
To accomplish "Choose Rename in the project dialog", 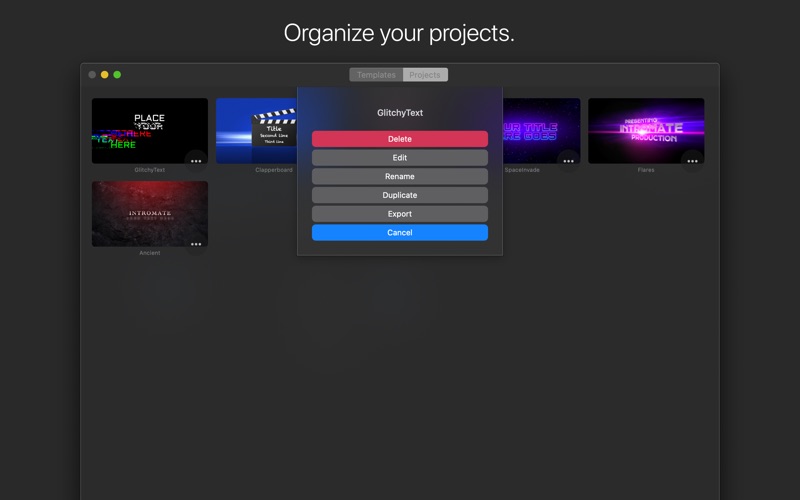I will 399,177.
